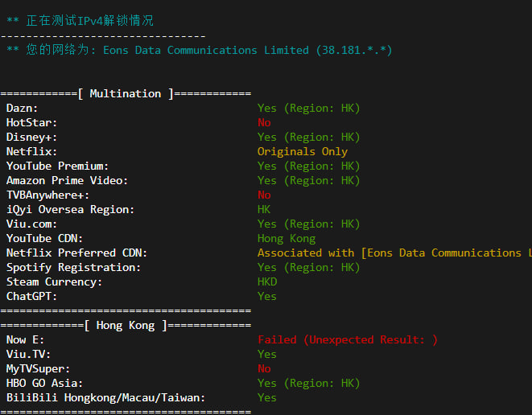This screenshot has height=415, width=532.
Task: Click the HKD Steam Currency value
Action: 267,282
